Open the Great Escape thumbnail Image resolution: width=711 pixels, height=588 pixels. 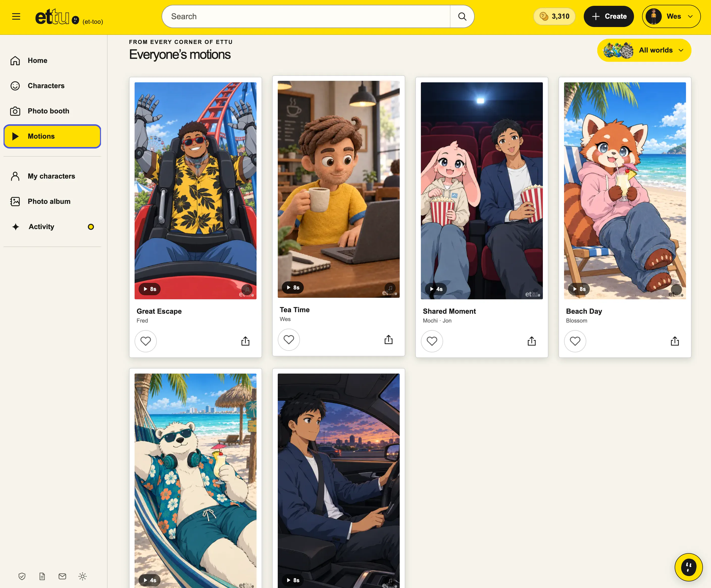pyautogui.click(x=195, y=191)
